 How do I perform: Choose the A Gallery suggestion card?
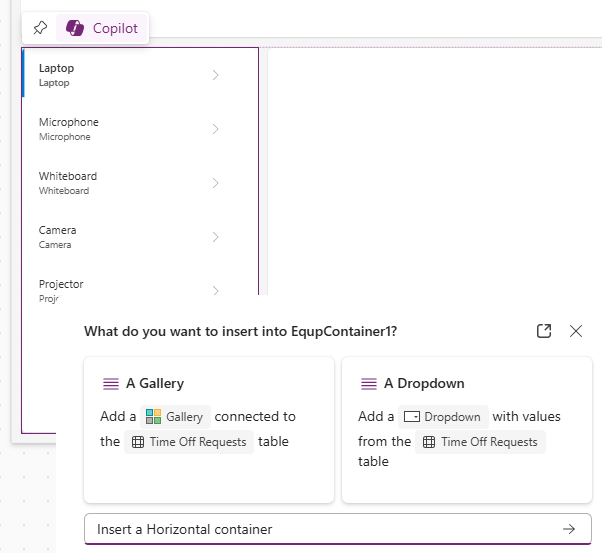209,430
